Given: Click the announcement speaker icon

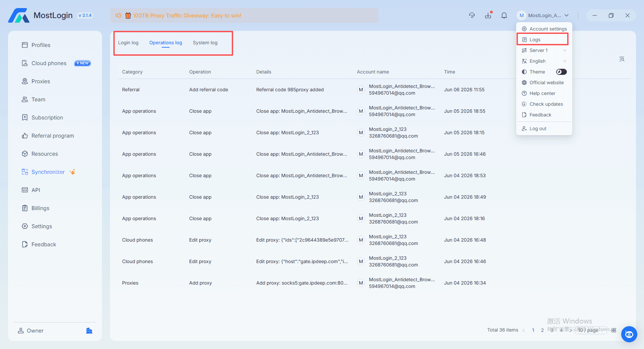Looking at the screenshot, I should coord(119,15).
